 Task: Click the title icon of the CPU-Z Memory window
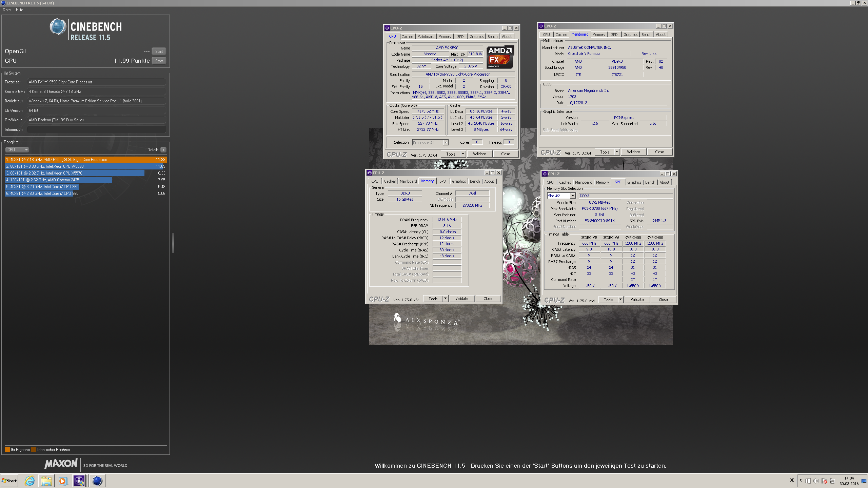coord(370,173)
